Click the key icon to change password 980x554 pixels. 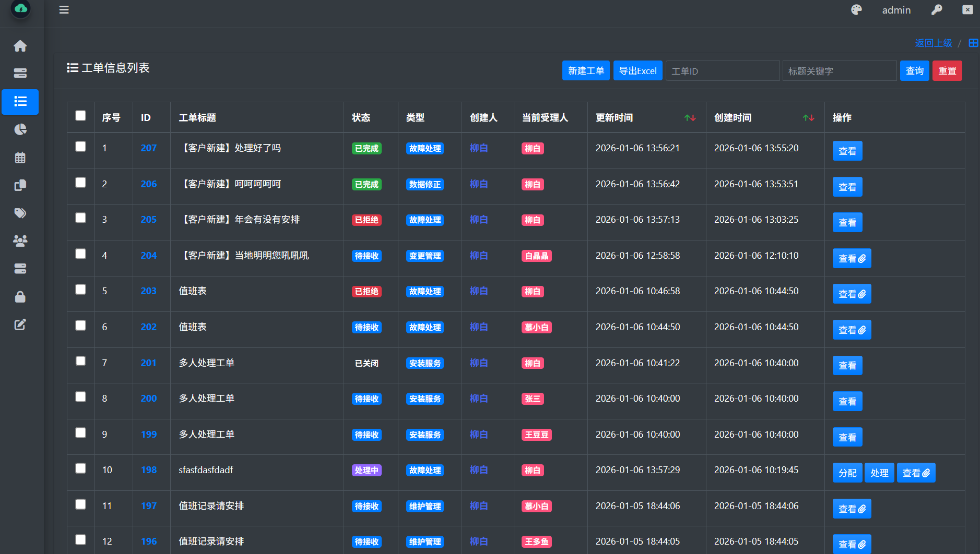point(936,9)
